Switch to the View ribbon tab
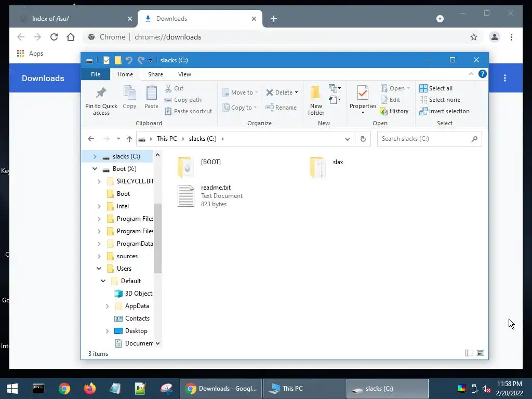532x399 pixels. pyautogui.click(x=184, y=74)
